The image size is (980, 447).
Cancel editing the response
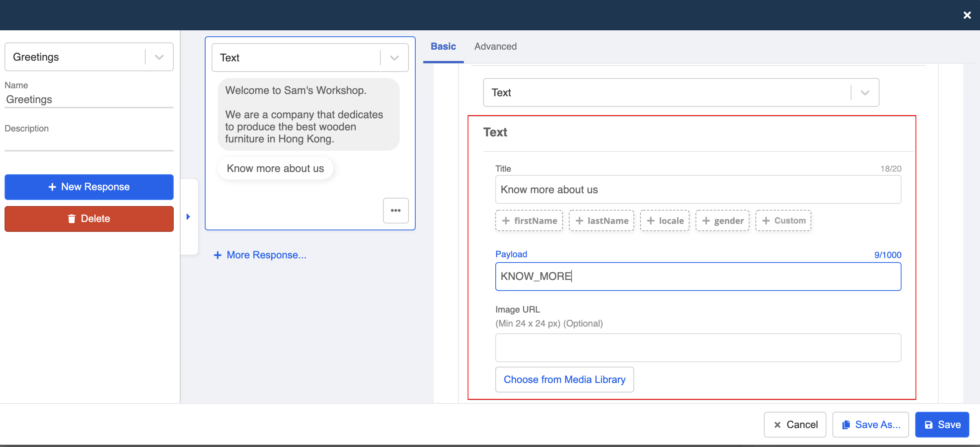[x=795, y=424]
